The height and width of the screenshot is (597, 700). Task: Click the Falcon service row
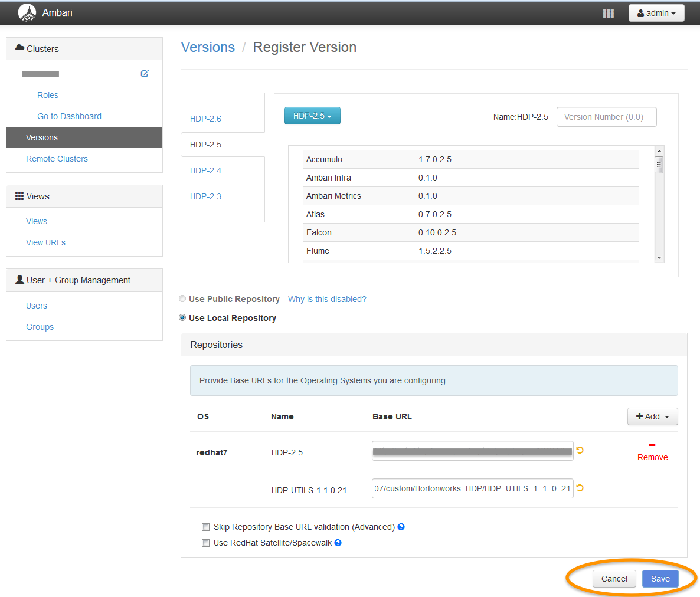click(x=471, y=232)
